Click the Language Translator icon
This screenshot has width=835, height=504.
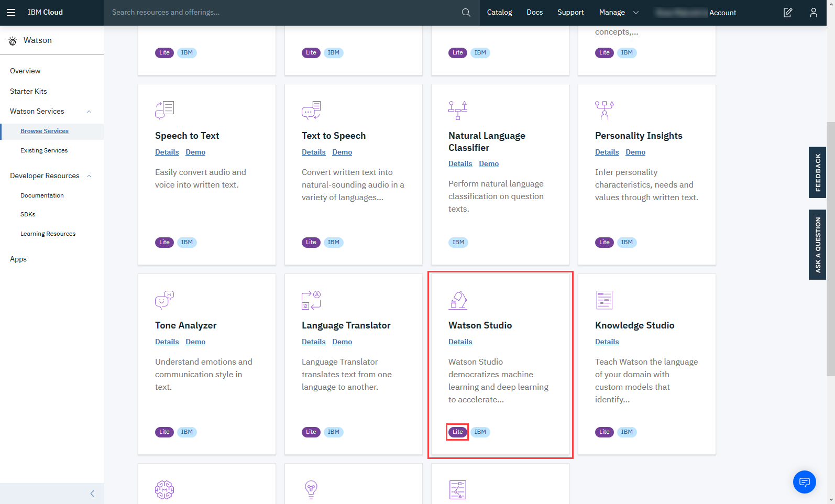coord(311,300)
